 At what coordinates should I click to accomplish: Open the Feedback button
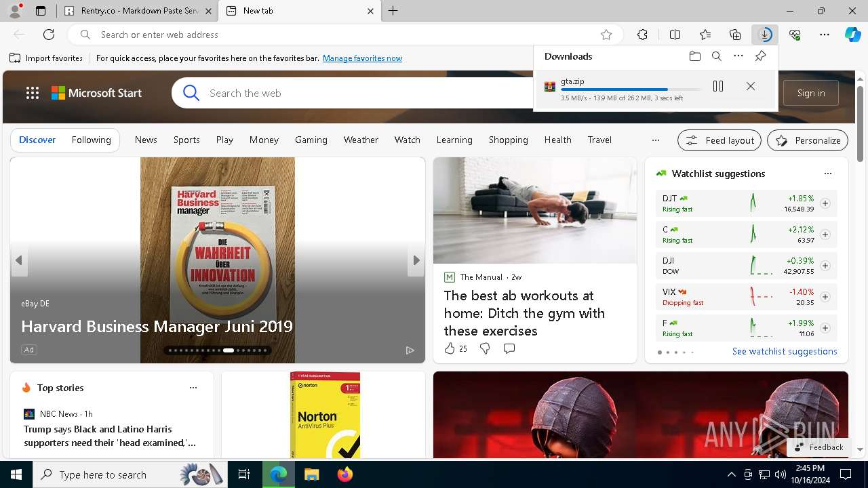(818, 447)
